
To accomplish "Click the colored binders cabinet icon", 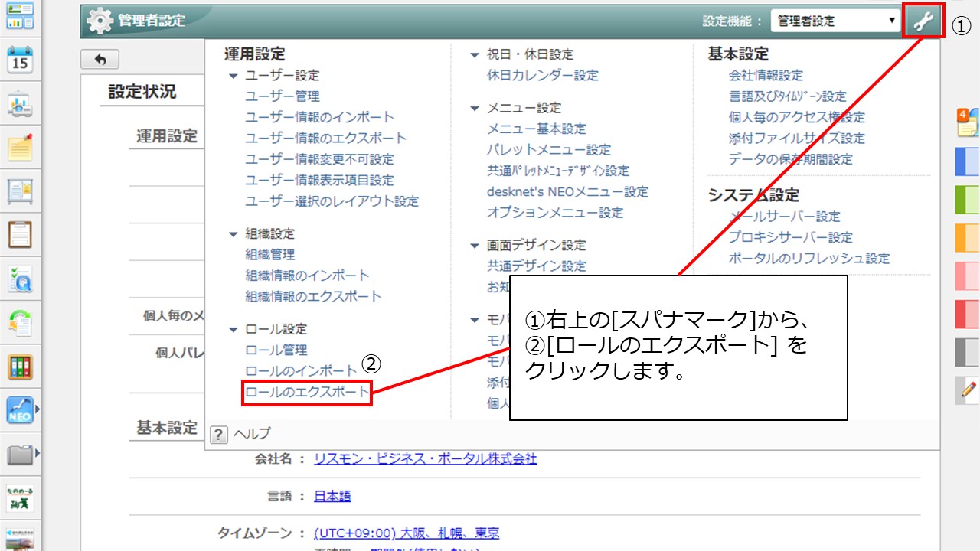I will click(x=20, y=367).
